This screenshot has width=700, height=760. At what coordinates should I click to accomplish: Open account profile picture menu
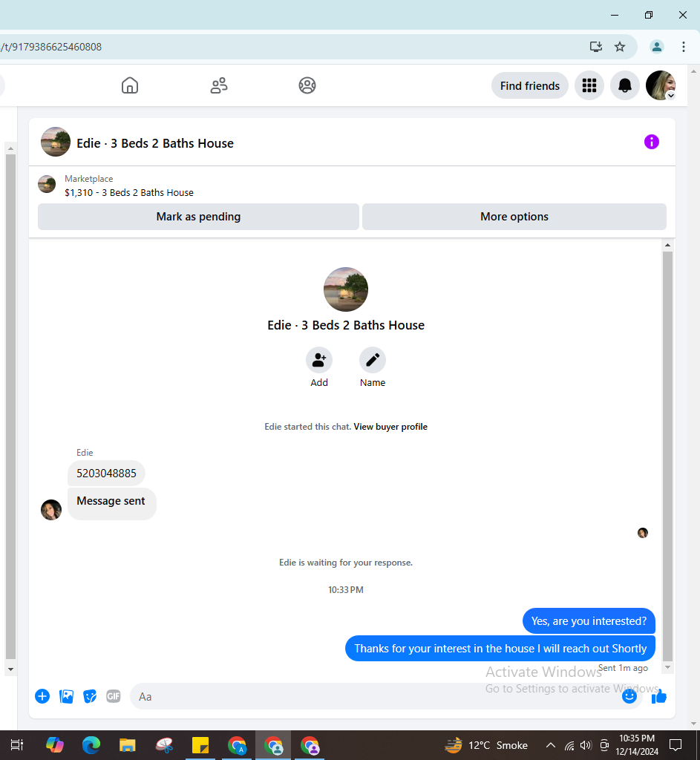660,86
